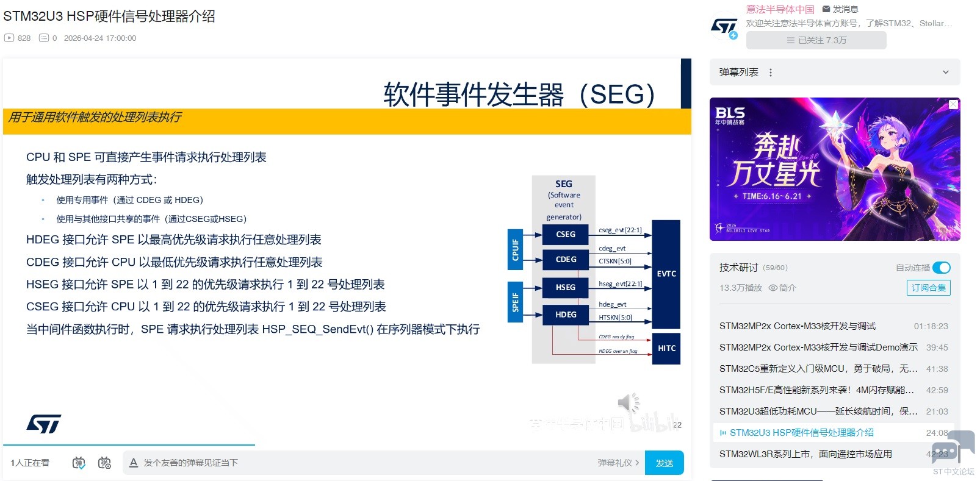
Task: Open the 奔赴万丈星光 ad banner
Action: (x=835, y=169)
